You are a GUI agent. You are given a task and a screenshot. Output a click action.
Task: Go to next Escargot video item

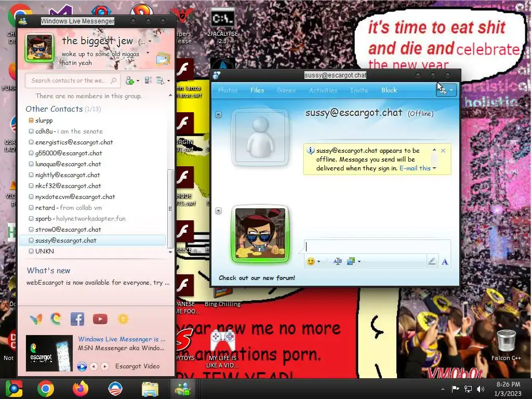tap(105, 366)
